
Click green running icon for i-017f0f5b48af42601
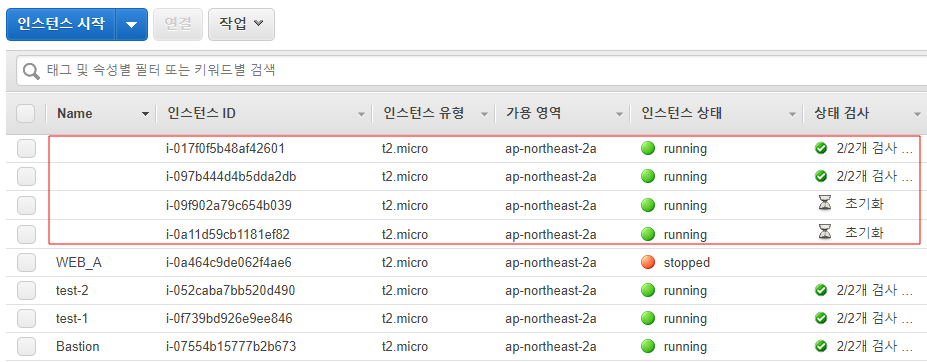[648, 148]
